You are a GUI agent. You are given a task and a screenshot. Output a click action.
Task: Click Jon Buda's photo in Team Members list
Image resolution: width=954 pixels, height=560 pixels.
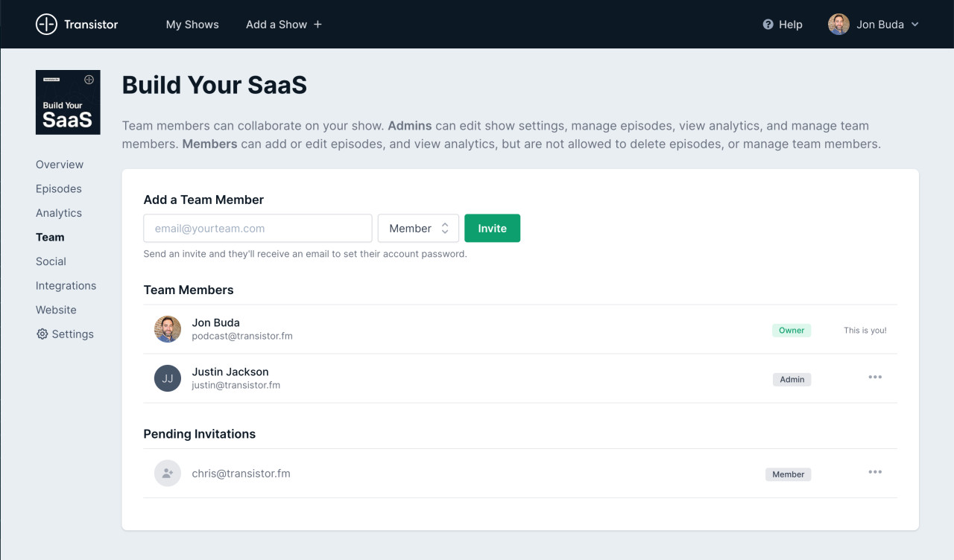coord(167,328)
